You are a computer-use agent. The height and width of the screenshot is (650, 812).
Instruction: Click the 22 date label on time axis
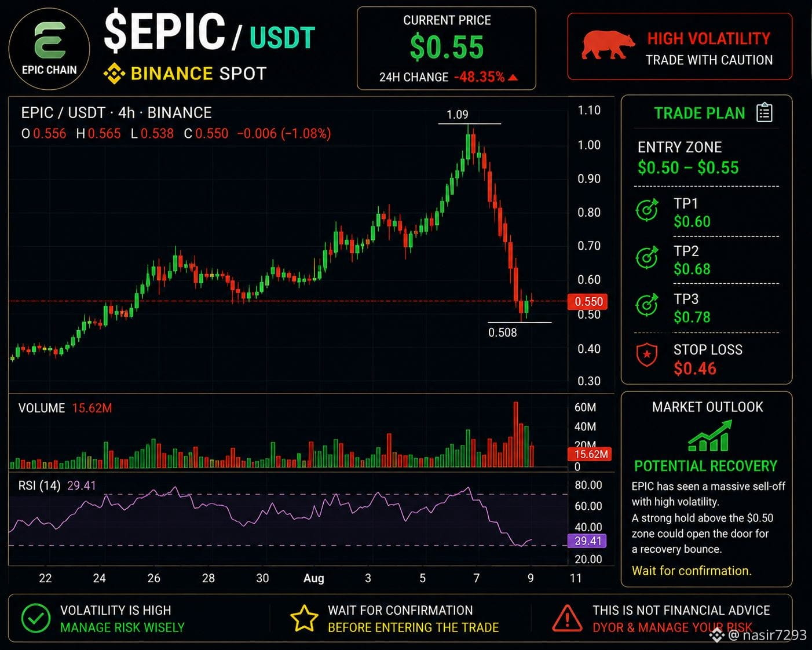[45, 578]
